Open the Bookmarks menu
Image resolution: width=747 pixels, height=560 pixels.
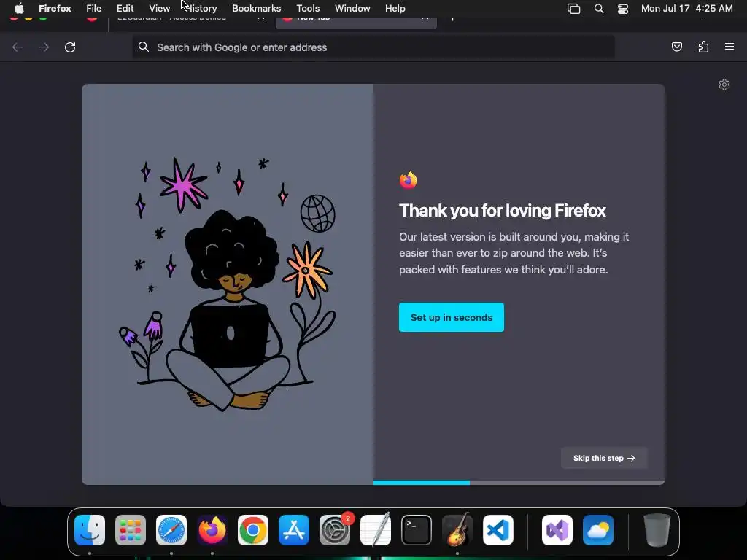click(256, 8)
